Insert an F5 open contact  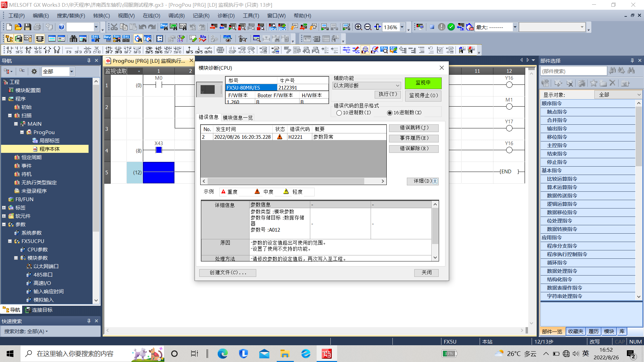(x=9, y=50)
